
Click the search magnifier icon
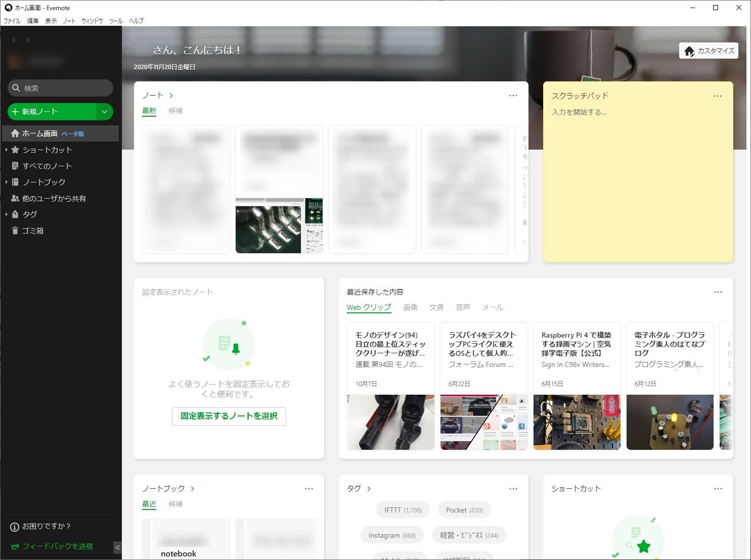click(x=16, y=88)
